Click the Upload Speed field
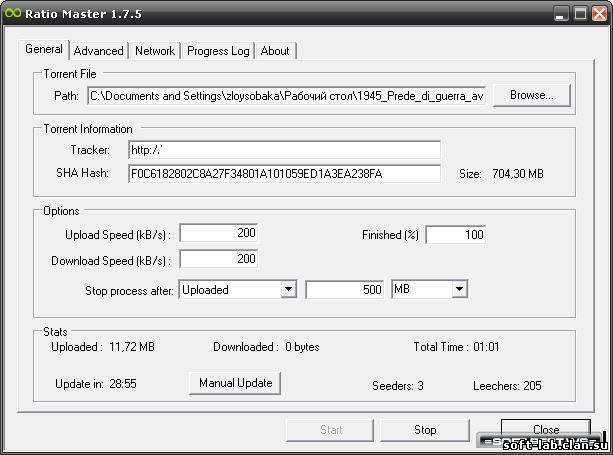 coord(219,233)
